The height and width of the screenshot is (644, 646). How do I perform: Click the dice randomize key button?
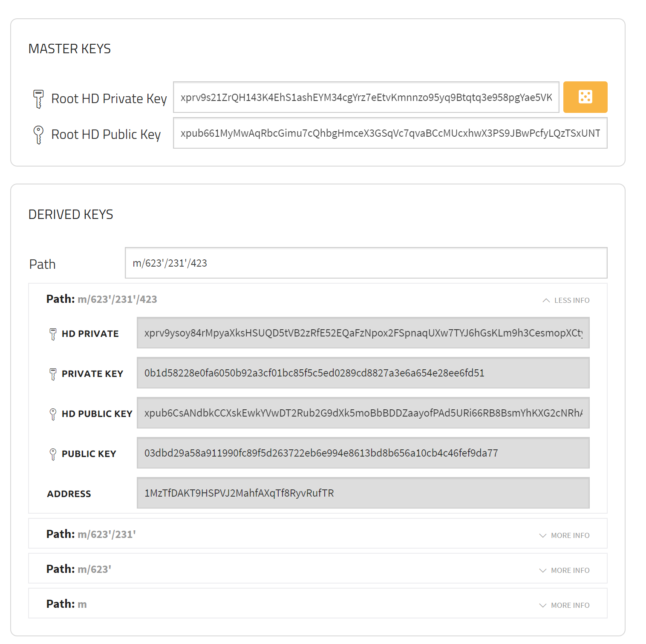(585, 97)
